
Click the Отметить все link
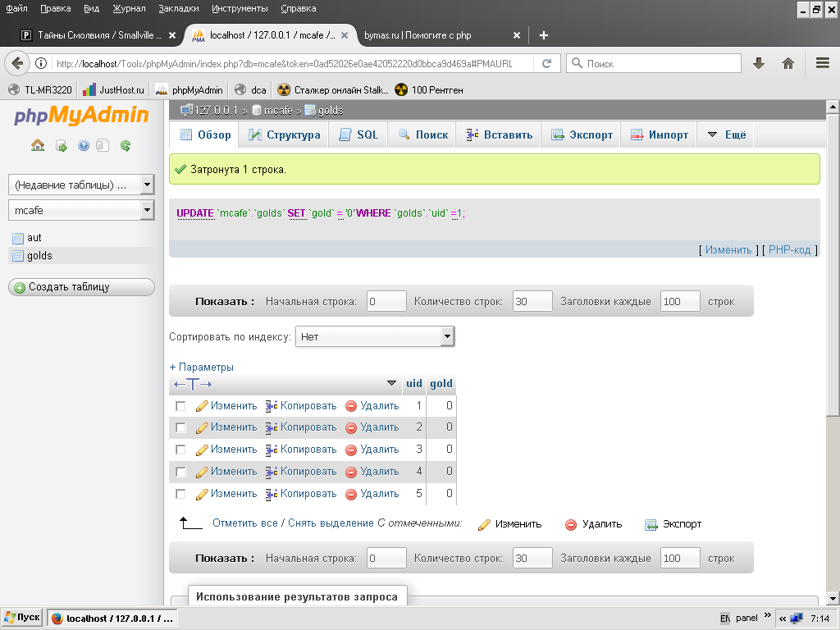[244, 523]
